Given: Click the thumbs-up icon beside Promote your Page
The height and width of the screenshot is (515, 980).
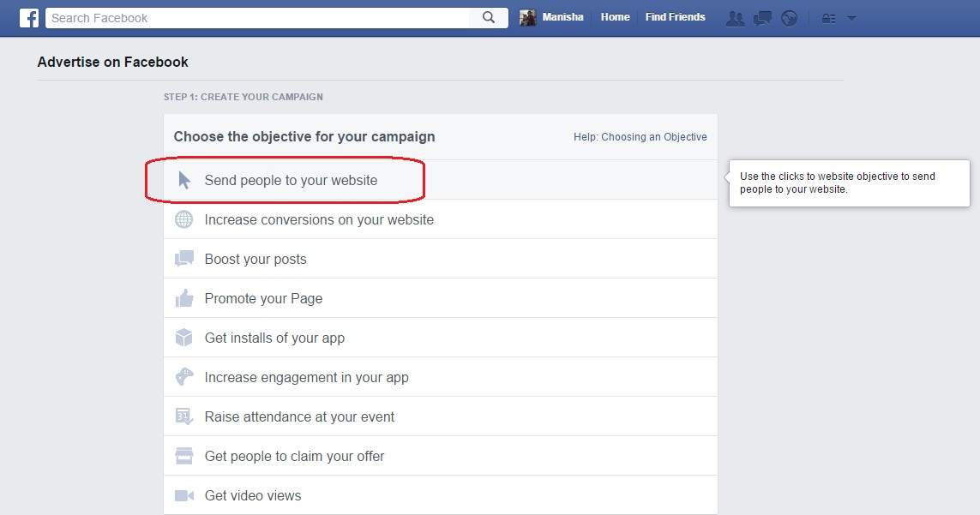Looking at the screenshot, I should [184, 297].
